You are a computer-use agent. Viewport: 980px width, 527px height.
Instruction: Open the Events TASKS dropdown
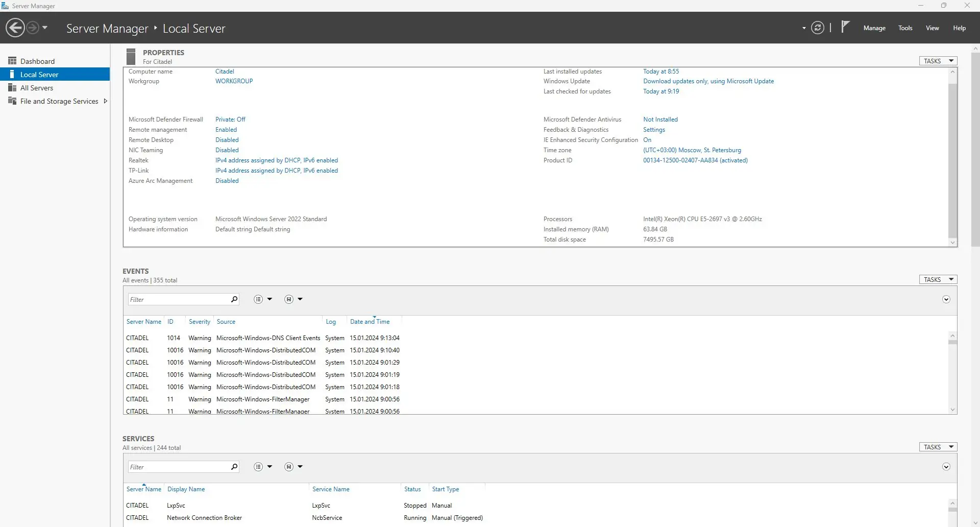point(938,279)
